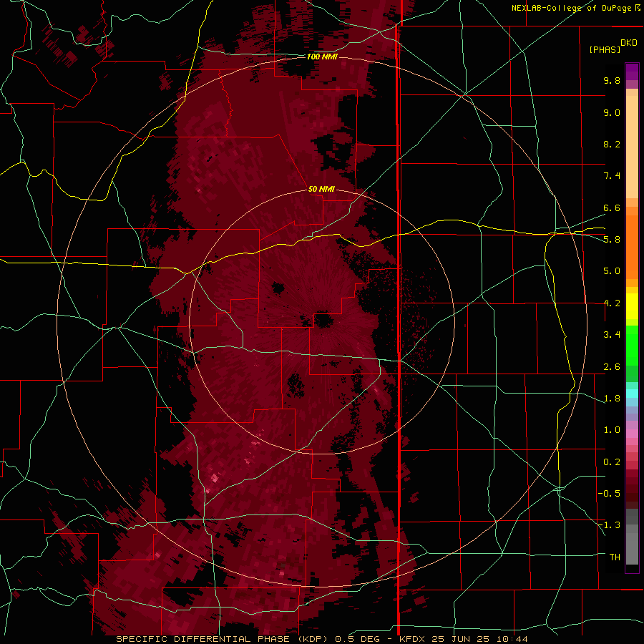Click the 100 NMI range ring label
This screenshot has width=644, height=644.
(x=322, y=57)
